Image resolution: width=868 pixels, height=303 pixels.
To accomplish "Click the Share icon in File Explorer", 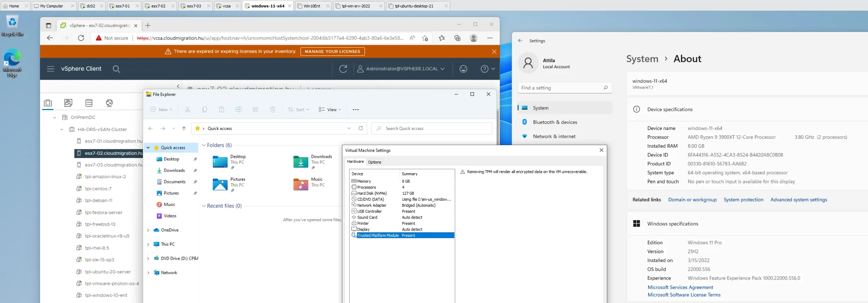I will (256, 110).
